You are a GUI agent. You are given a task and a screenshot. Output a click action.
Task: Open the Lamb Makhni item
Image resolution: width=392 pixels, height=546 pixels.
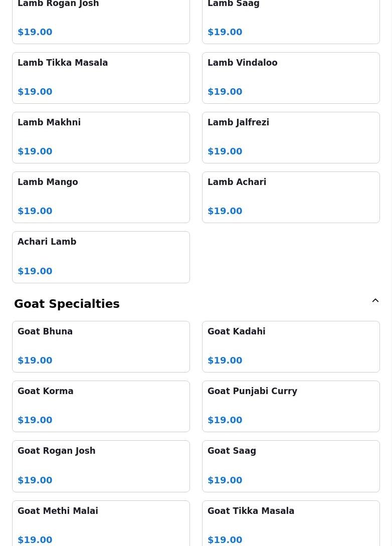click(101, 137)
